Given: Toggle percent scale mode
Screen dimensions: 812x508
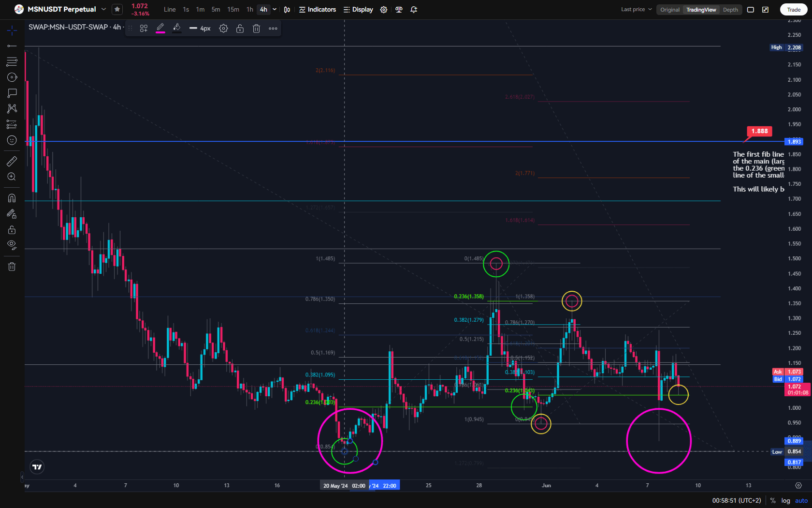Looking at the screenshot, I should (773, 501).
